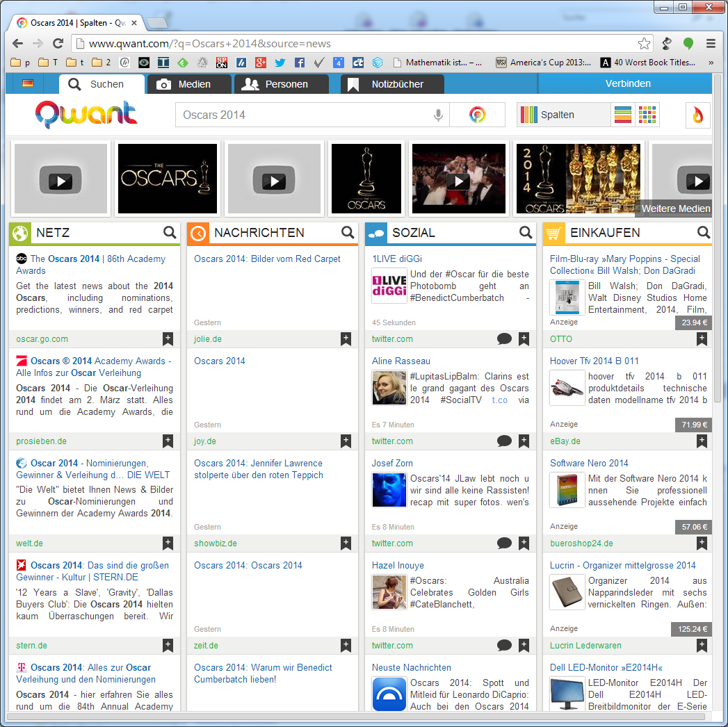The height and width of the screenshot is (727, 728).
Task: Bookmark the oscar.go.com result
Action: pos(168,339)
